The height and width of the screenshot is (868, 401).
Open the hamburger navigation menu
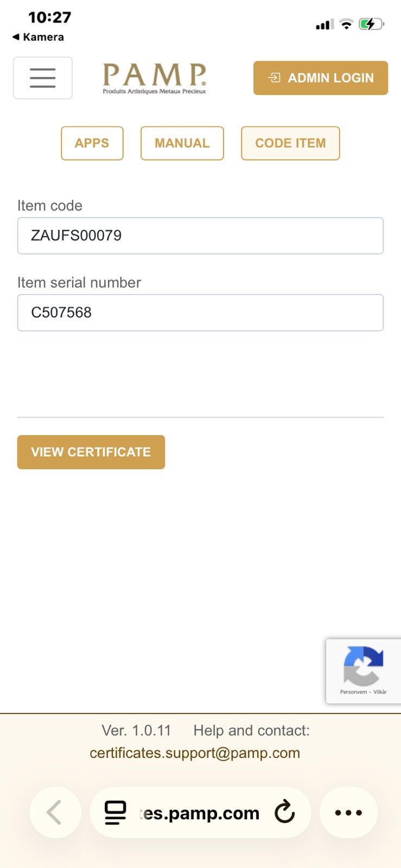(43, 78)
